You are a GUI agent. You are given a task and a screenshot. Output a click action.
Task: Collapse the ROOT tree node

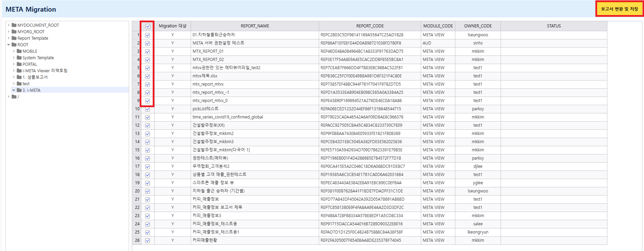[x=9, y=45]
